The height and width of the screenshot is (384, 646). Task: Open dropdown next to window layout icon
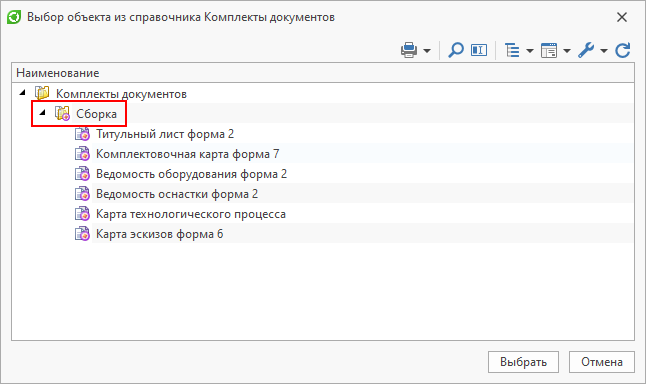click(x=567, y=51)
